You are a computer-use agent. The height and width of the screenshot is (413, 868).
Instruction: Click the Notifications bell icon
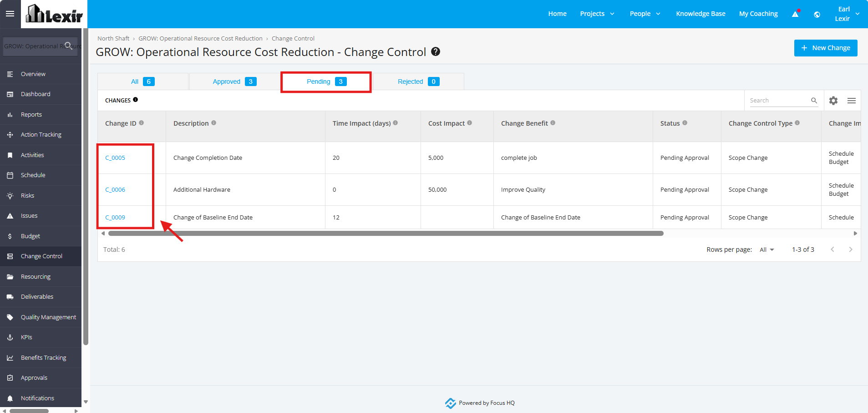coord(10,398)
